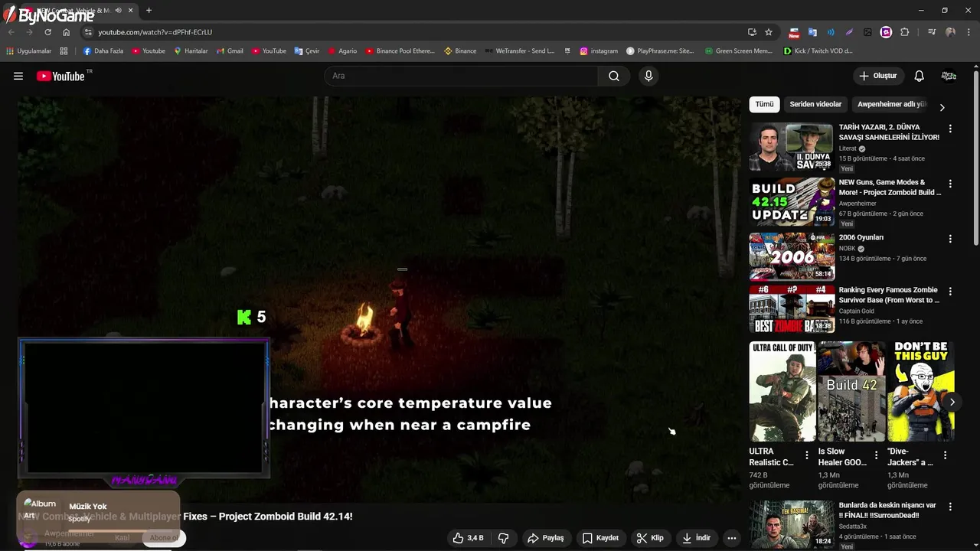The image size is (980, 551).
Task: Select the Tümü filter chip
Action: (x=764, y=104)
